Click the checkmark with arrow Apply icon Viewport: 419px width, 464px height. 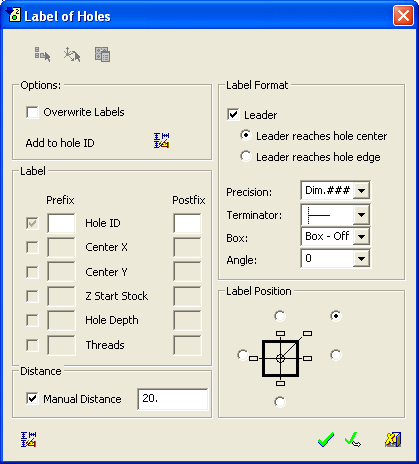click(353, 439)
